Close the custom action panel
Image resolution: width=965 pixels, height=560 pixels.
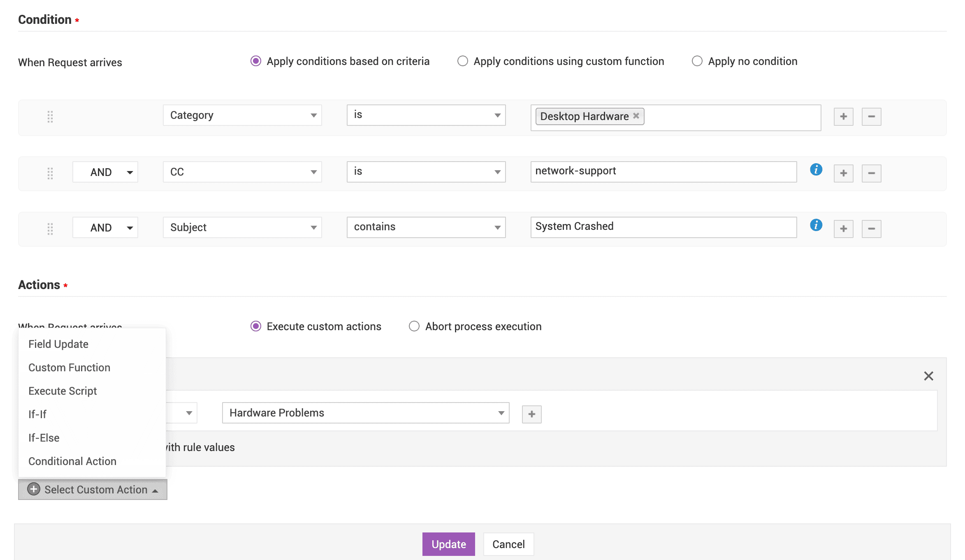point(928,376)
